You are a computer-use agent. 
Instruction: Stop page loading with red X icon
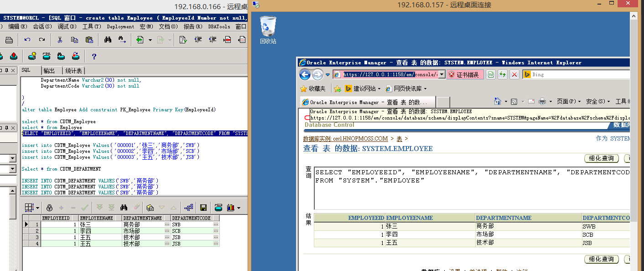tap(514, 74)
